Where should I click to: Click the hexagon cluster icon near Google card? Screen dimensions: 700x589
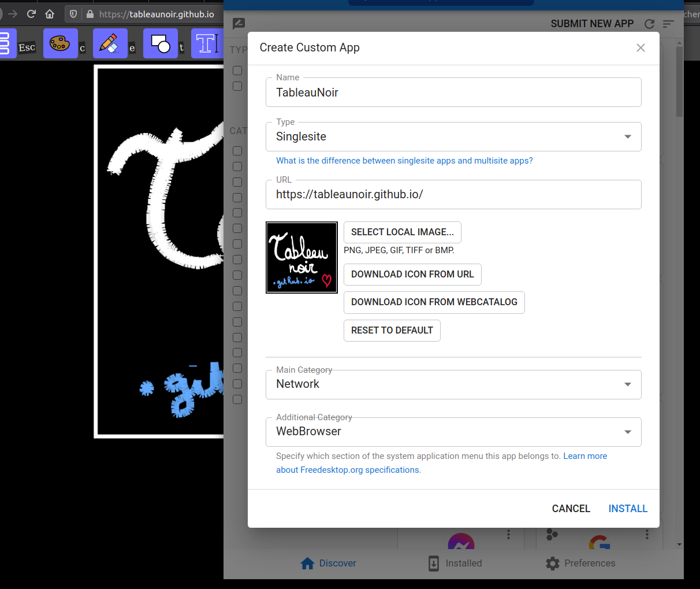(x=552, y=534)
